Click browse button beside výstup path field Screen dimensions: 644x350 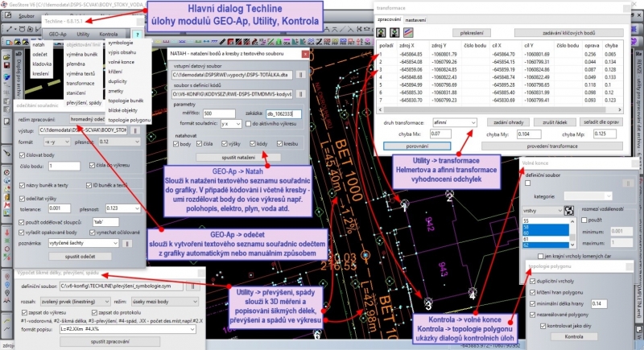tap(135, 130)
